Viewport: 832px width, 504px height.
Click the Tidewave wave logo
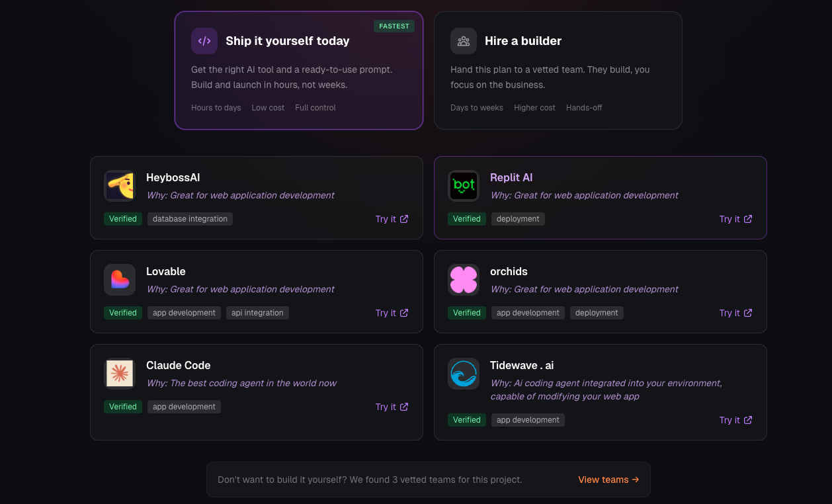click(464, 374)
